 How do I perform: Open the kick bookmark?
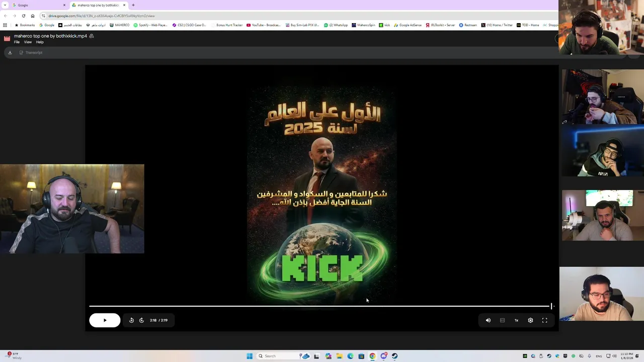tap(384, 25)
